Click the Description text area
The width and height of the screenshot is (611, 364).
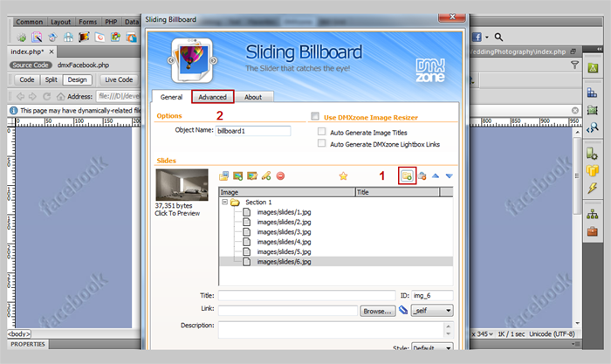[x=331, y=330]
